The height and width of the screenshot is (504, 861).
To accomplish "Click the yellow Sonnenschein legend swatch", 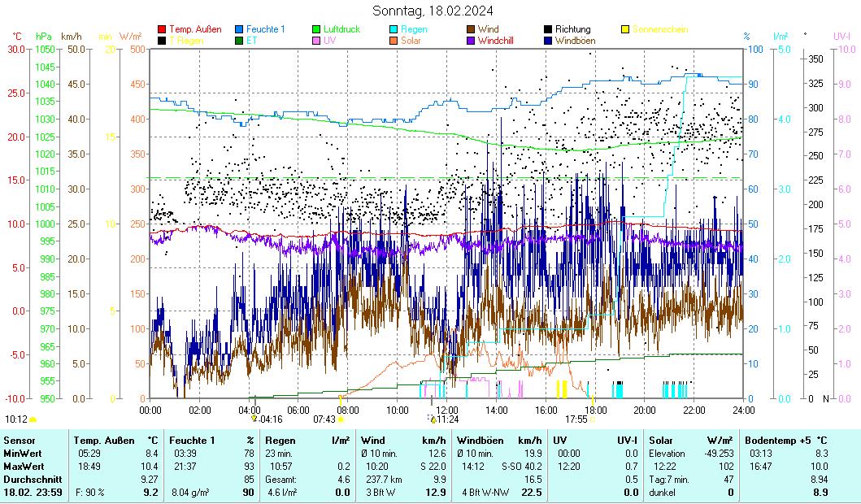I will tap(626, 30).
